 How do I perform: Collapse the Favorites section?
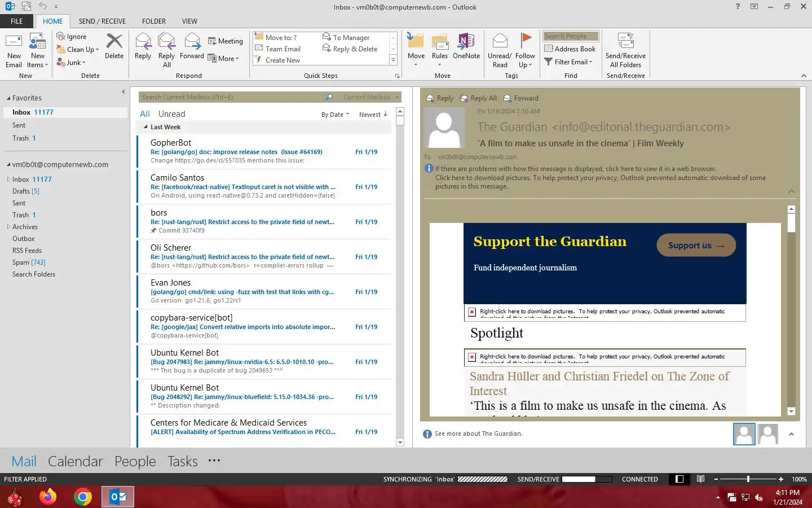8,98
